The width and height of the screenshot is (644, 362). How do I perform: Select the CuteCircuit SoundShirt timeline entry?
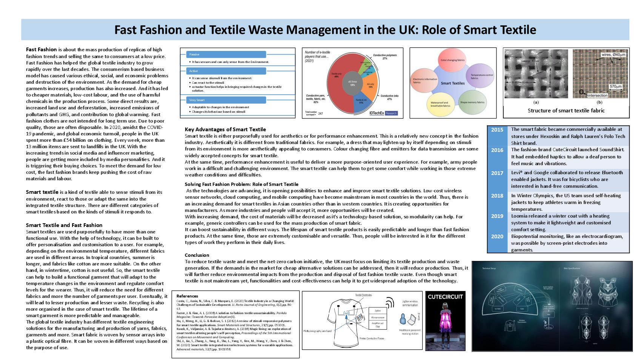tap(568, 156)
